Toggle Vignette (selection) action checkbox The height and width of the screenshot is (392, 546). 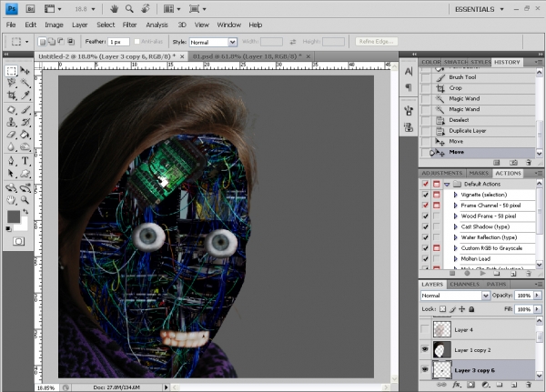425,195
